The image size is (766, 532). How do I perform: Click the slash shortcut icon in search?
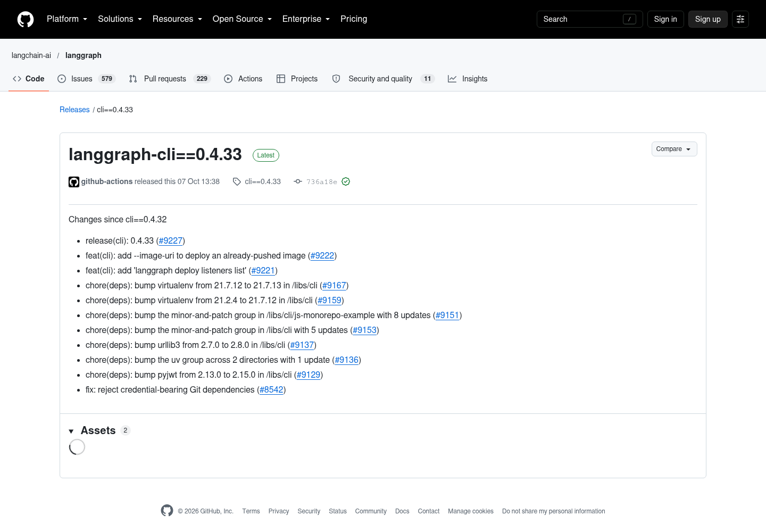pyautogui.click(x=629, y=19)
